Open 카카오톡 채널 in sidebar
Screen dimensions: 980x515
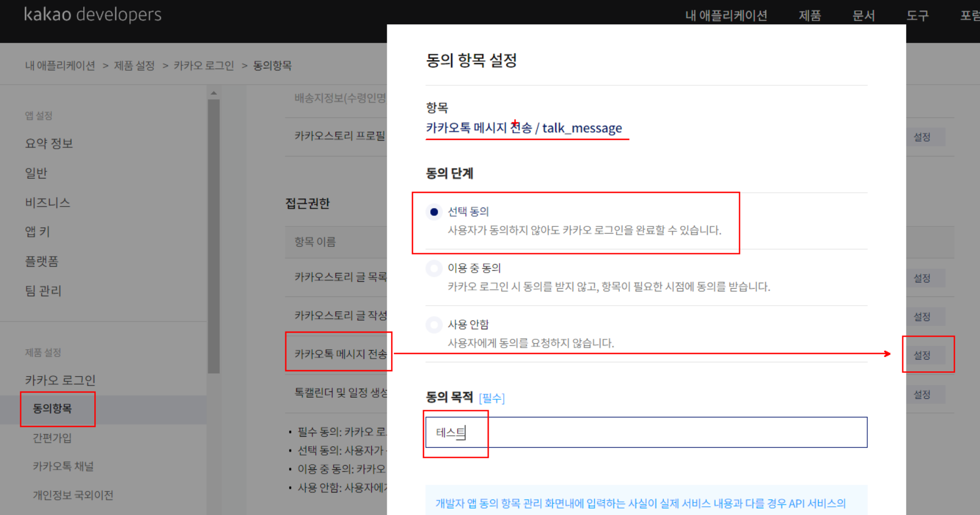pyautogui.click(x=63, y=467)
